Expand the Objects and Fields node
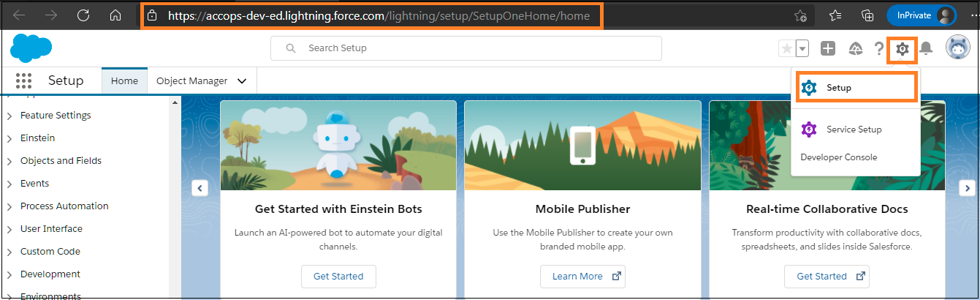The height and width of the screenshot is (300, 980). point(10,161)
